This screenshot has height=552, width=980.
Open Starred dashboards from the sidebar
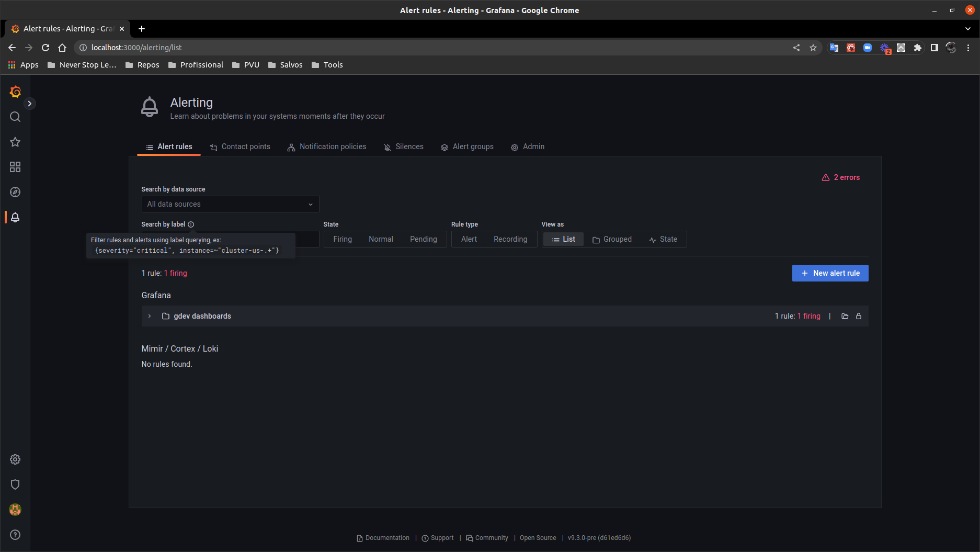(x=15, y=142)
